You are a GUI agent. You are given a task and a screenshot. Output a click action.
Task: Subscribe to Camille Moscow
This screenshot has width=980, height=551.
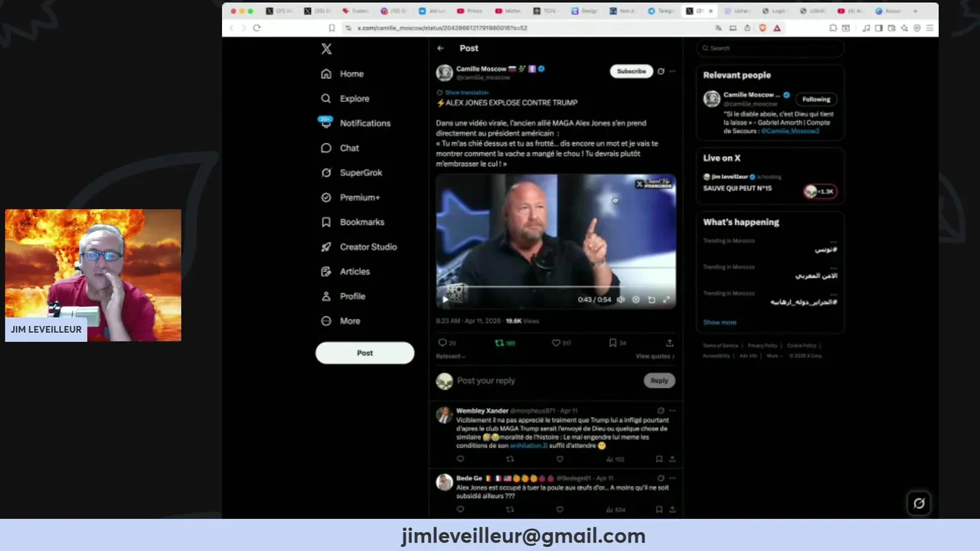[631, 71]
